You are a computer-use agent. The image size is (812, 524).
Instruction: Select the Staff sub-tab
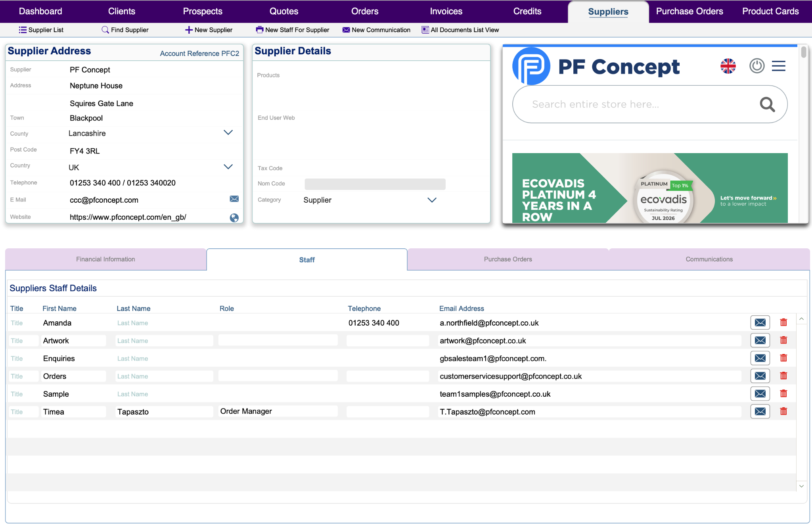(307, 260)
